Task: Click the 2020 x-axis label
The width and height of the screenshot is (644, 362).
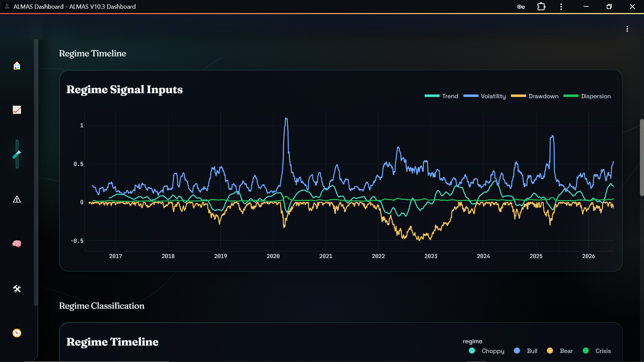Action: 273,256
